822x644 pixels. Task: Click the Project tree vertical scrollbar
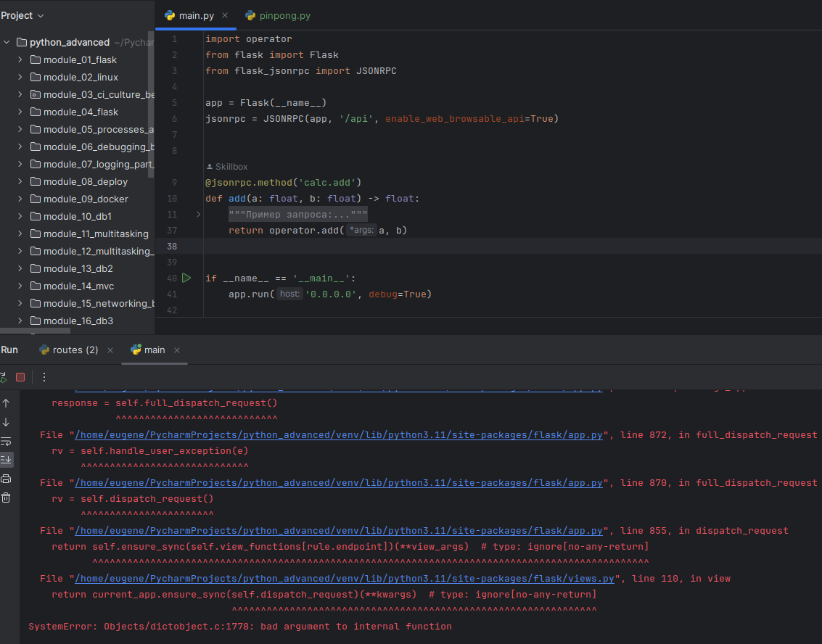coord(152,105)
